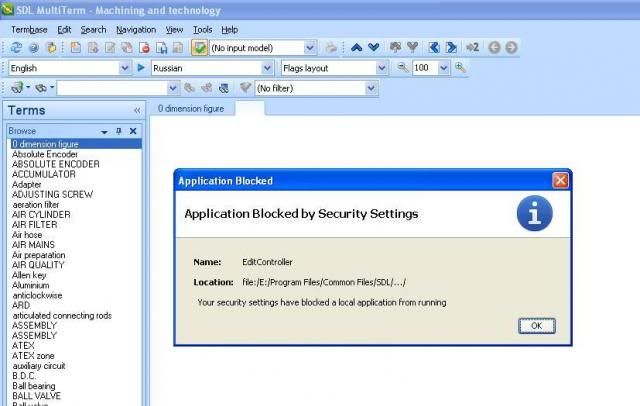Viewport: 640px width, 406px height.
Task: Select 'Absolute Encoder' in the Browse list
Action: pos(45,154)
